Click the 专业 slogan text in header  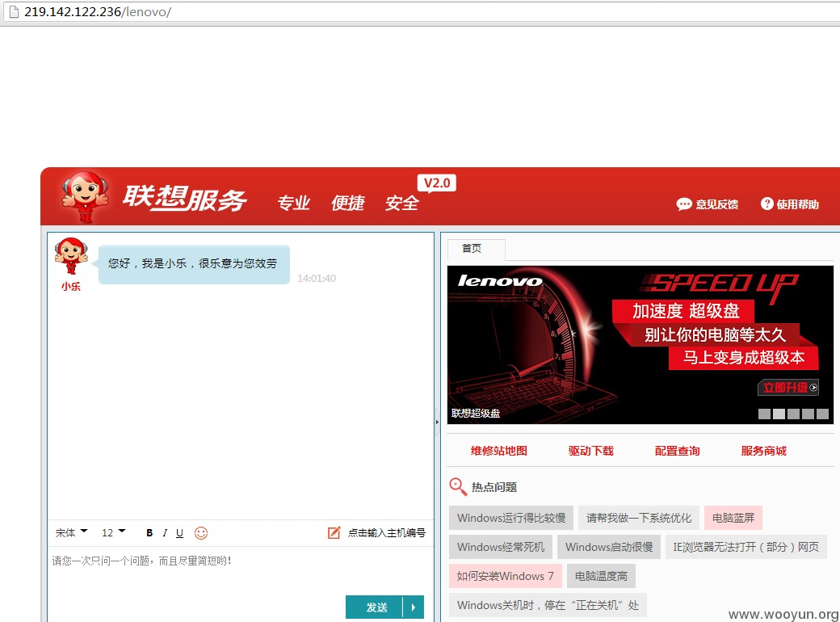click(x=293, y=203)
